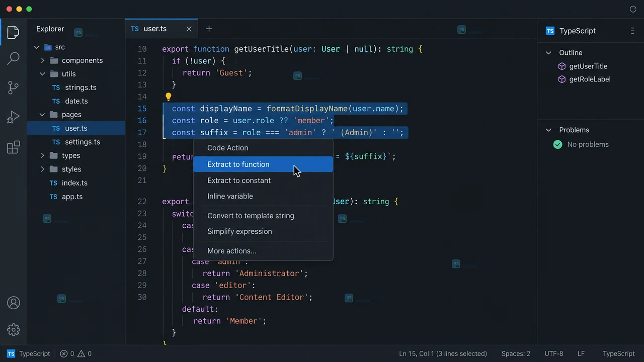Close the user.ts tab
Viewport: 644px width, 362px height.
[x=189, y=29]
